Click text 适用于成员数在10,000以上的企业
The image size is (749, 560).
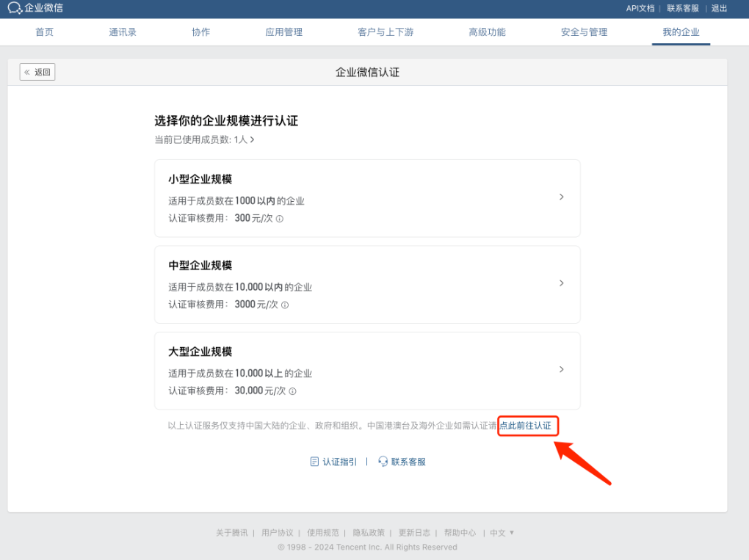[x=240, y=374]
